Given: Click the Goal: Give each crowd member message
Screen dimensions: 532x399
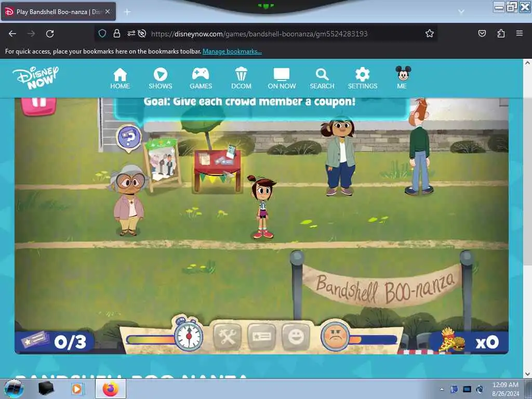Looking at the screenshot, I should [x=249, y=101].
